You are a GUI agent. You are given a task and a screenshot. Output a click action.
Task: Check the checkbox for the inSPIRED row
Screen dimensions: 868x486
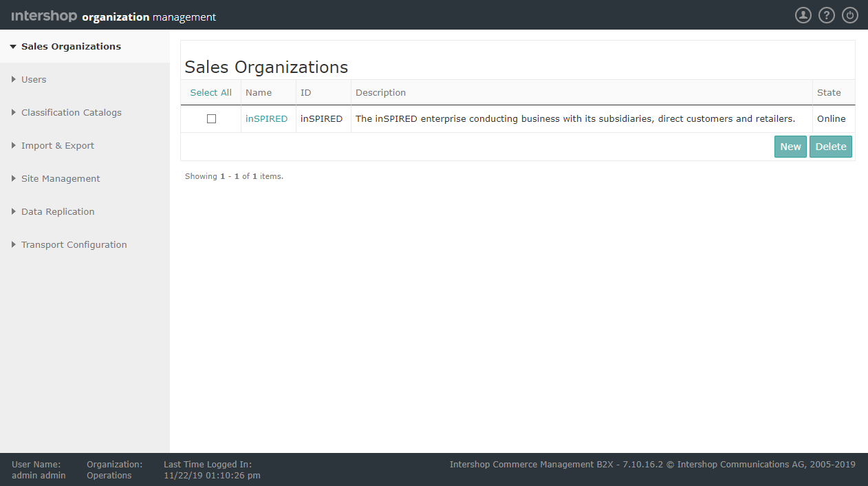[211, 118]
